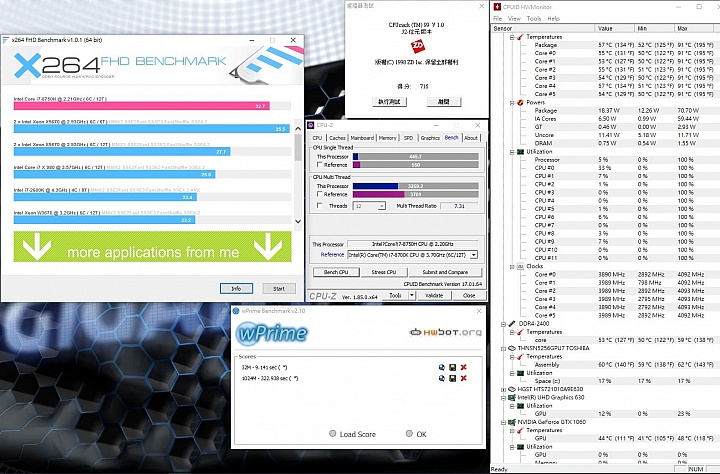Image resolution: width=720 pixels, height=474 pixels.
Task: Delete the 32M wPrime score with red X
Action: pos(464,367)
